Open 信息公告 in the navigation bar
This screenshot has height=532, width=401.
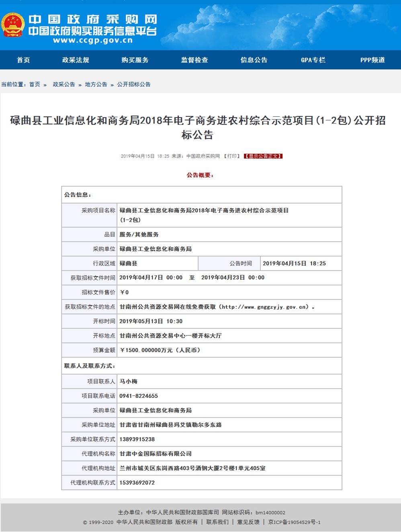pos(254,60)
